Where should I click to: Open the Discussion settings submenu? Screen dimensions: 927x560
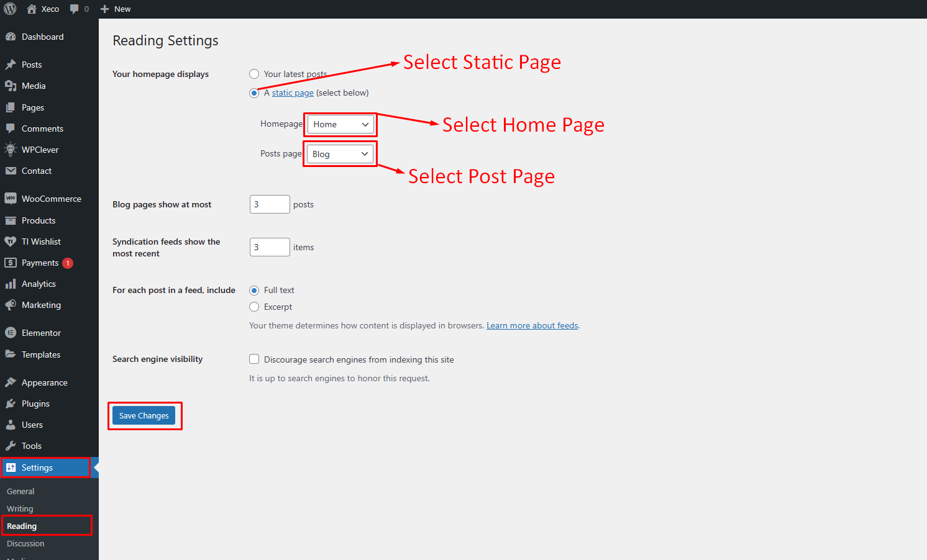pos(25,543)
